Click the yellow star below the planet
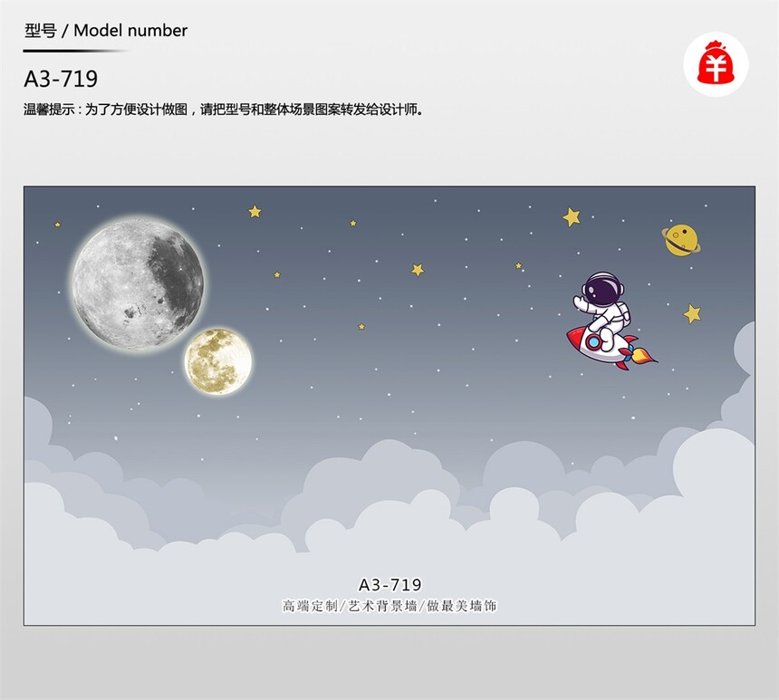Image resolution: width=779 pixels, height=700 pixels. (692, 313)
